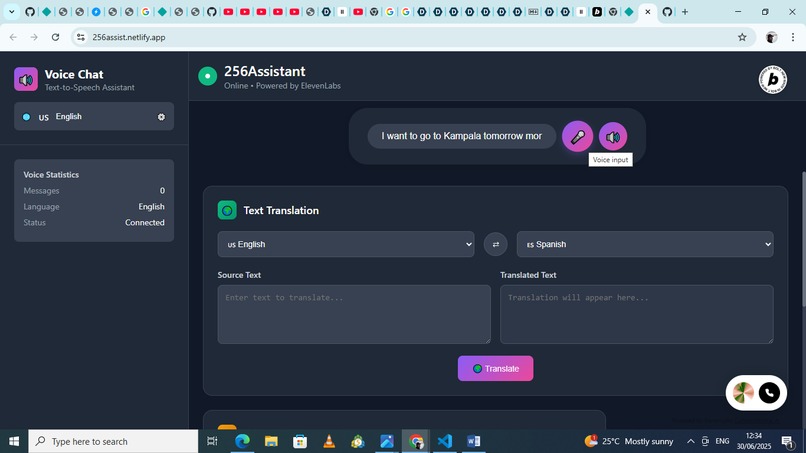Screen dimensions: 806x453
Task: Launch Microsoft Edge from taskbar
Action: (x=242, y=441)
